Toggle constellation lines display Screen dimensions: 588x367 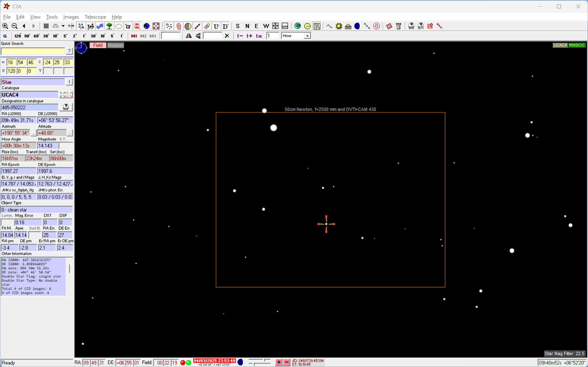coord(81,26)
